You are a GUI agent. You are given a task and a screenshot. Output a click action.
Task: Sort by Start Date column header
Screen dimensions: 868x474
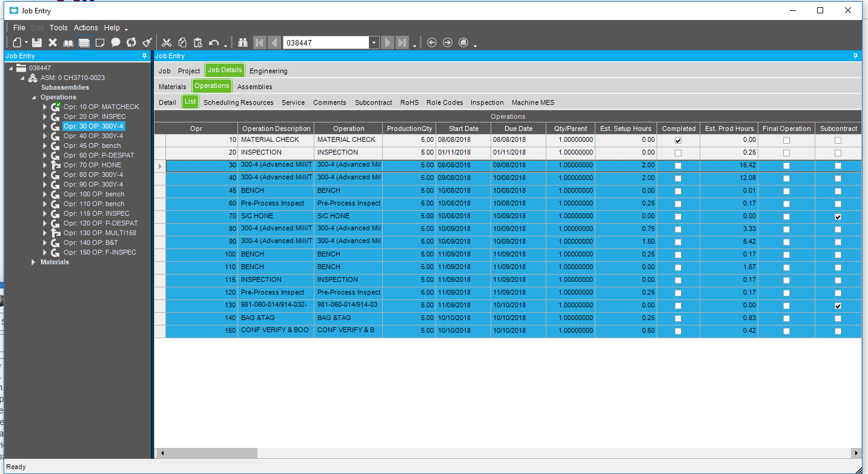pyautogui.click(x=463, y=129)
